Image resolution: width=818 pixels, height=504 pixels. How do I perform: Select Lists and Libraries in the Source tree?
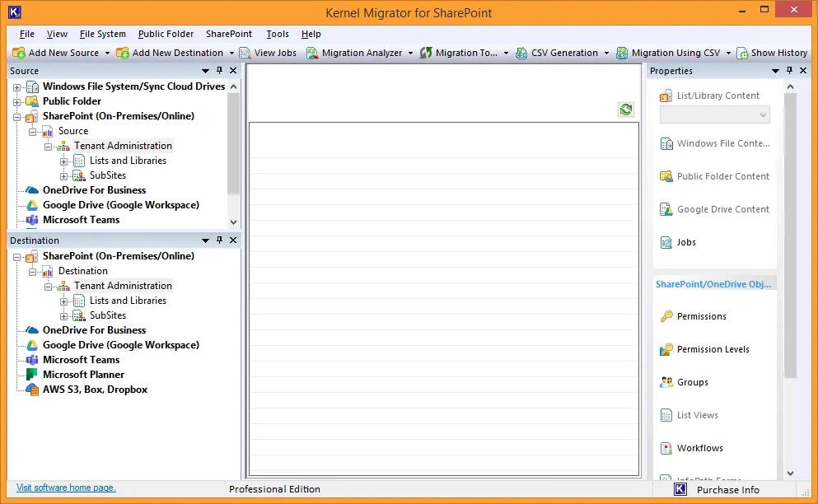click(128, 161)
